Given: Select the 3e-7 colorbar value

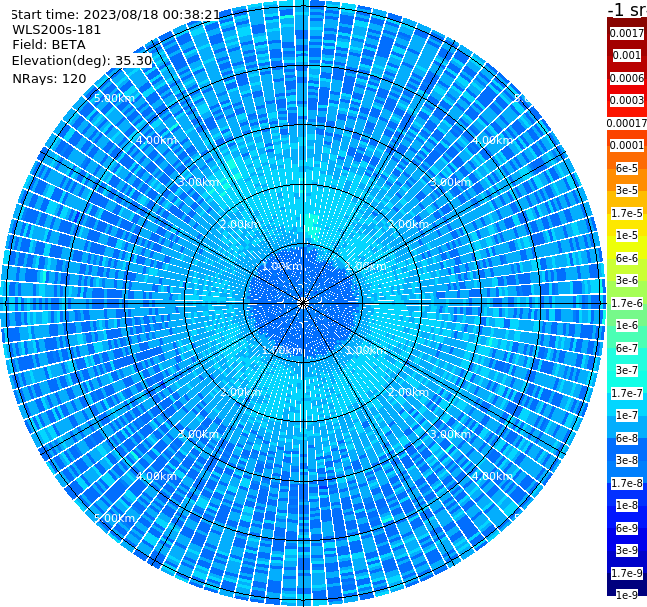Looking at the screenshot, I should (627, 370).
